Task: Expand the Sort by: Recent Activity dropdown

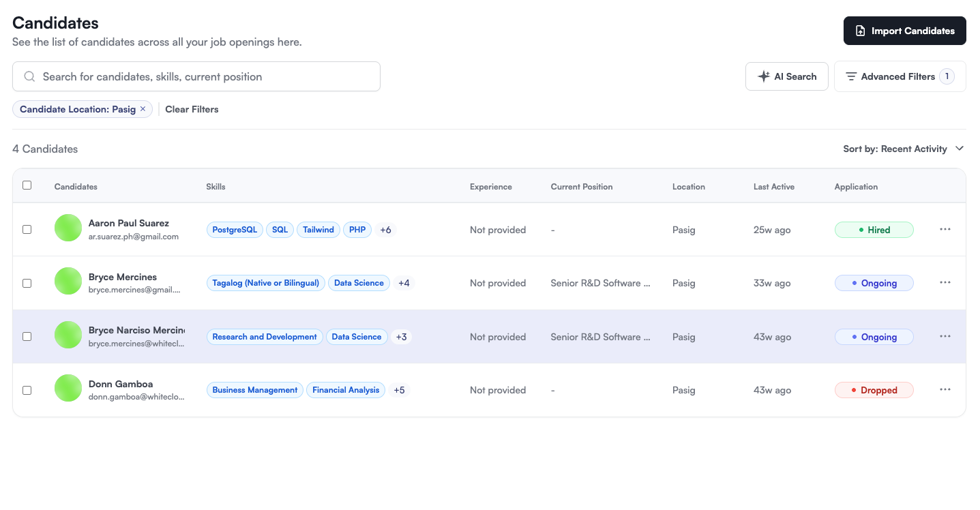Action: coord(903,149)
